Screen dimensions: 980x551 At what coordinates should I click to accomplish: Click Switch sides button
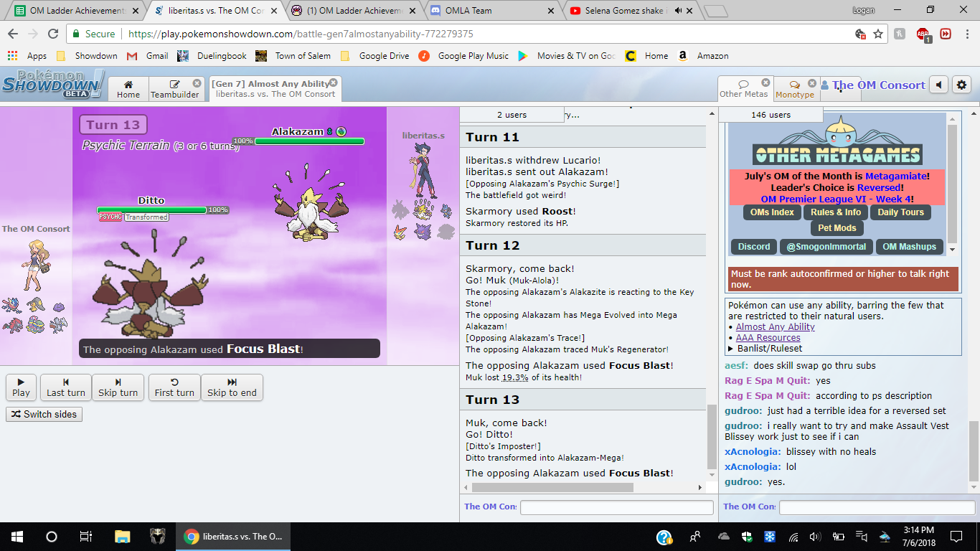pos(44,414)
